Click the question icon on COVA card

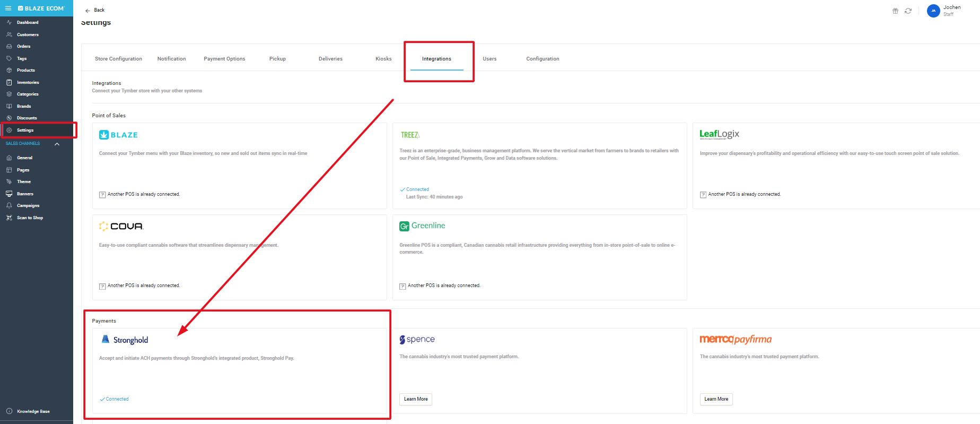[102, 286]
